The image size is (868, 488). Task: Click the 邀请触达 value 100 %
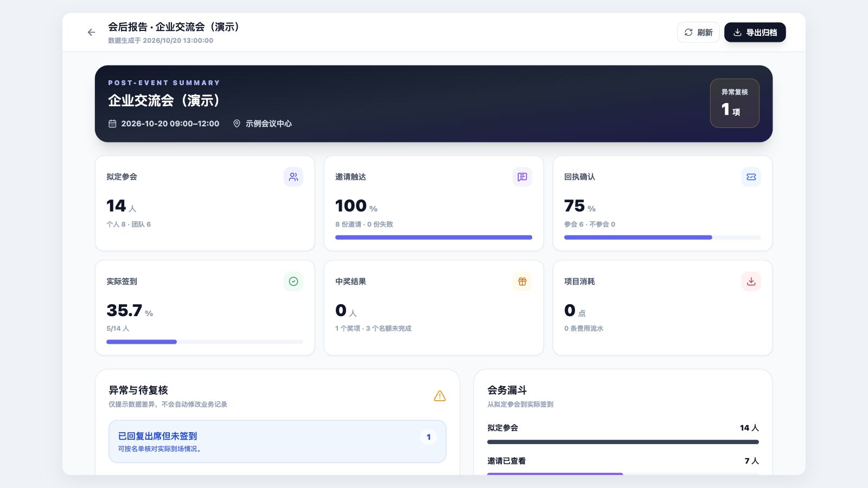coord(356,206)
